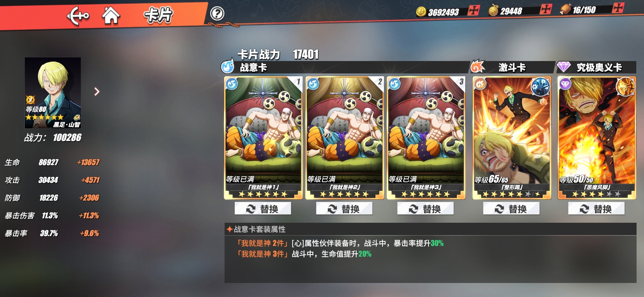Add more berry fruit currency plus icon
Image resolution: width=644 pixels, height=297 pixels.
(x=545, y=9)
